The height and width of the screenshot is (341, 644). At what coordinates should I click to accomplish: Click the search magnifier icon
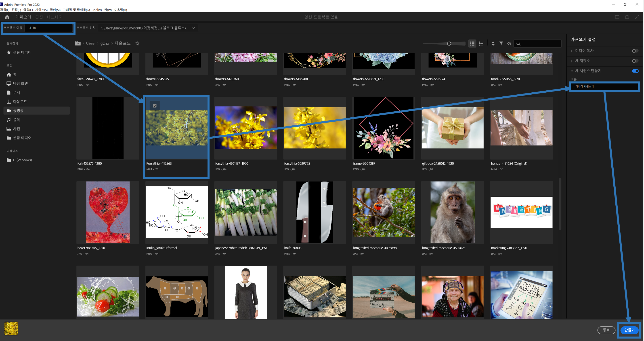pyautogui.click(x=518, y=44)
